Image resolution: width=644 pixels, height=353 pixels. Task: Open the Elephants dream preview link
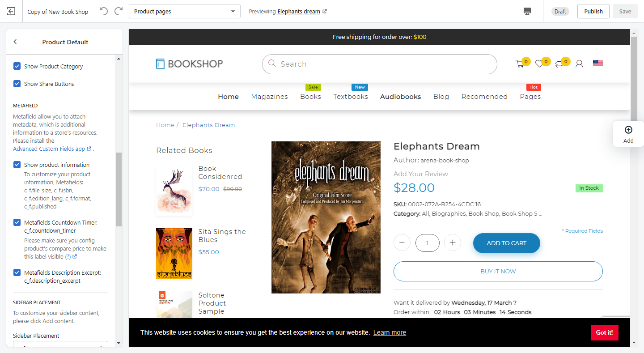pos(299,12)
